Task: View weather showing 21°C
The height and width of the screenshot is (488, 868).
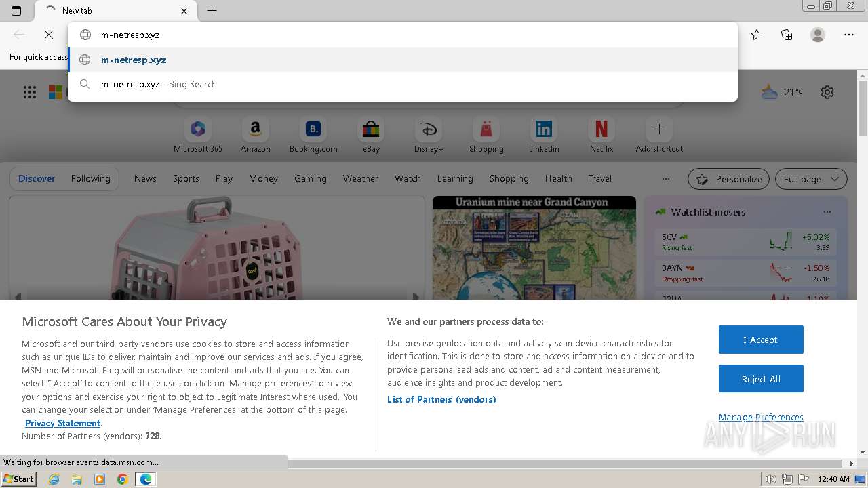Action: click(782, 92)
